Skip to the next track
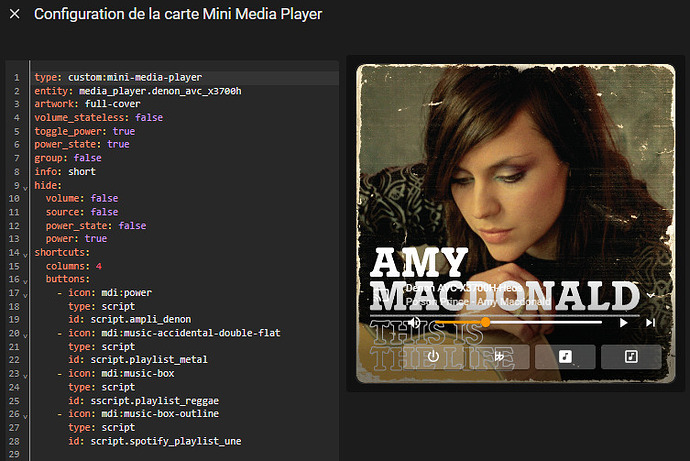690x461 pixels. click(650, 323)
